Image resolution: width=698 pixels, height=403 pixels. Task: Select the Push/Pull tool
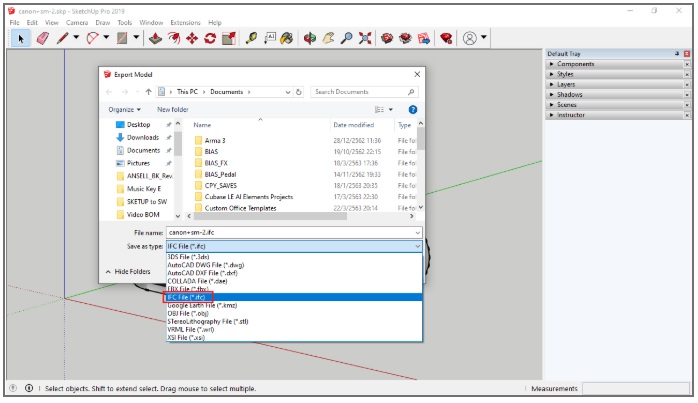pos(155,39)
